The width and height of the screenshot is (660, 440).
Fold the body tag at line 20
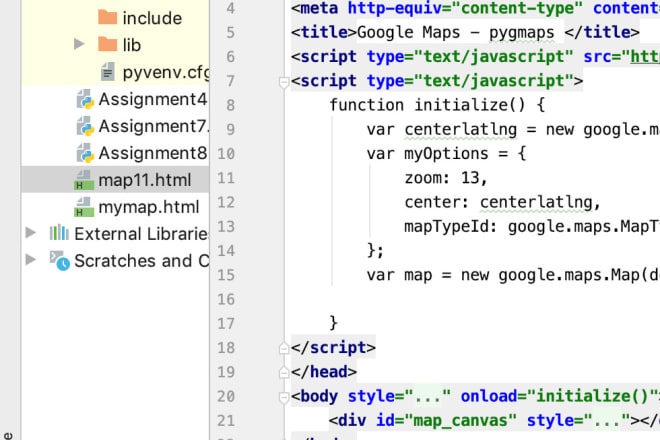click(x=282, y=395)
